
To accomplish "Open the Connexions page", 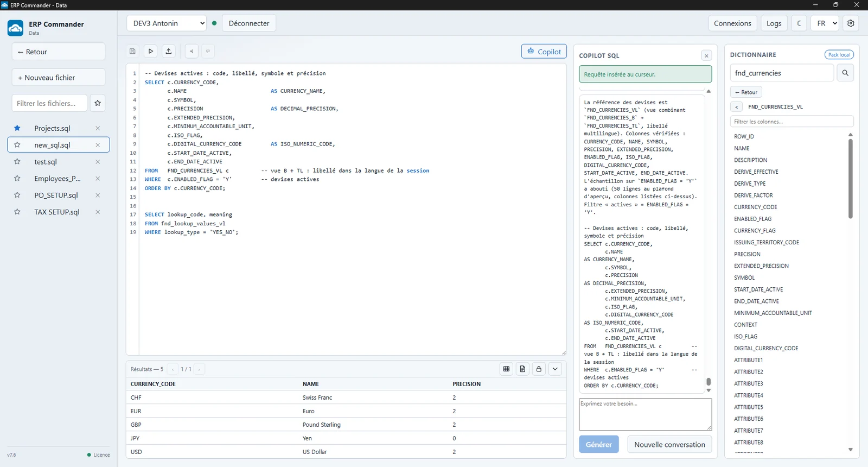I will point(732,23).
